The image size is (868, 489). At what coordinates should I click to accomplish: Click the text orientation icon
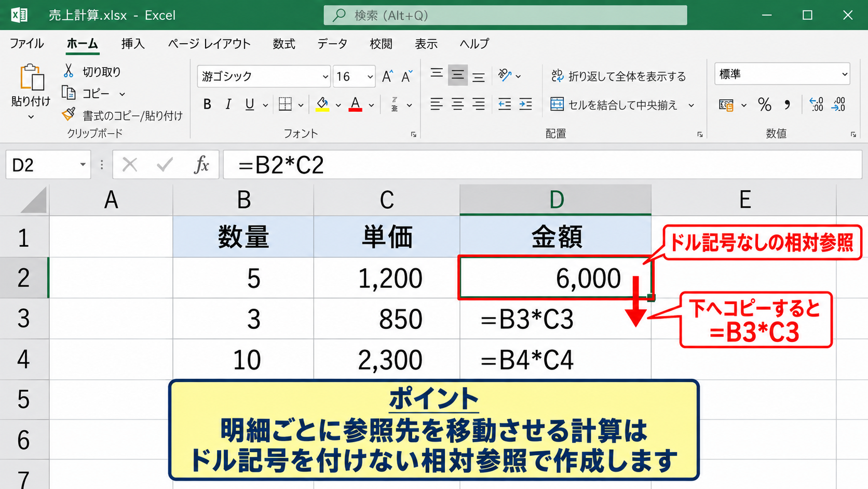point(505,75)
